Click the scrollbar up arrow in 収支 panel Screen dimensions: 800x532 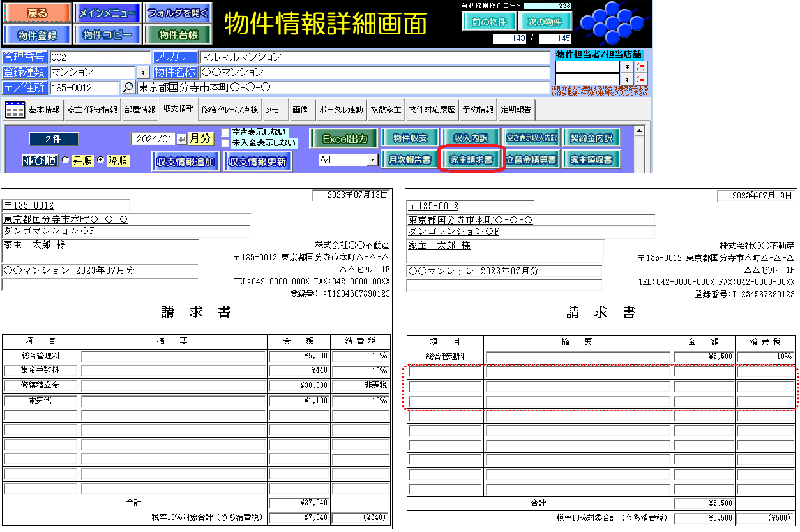(637, 131)
